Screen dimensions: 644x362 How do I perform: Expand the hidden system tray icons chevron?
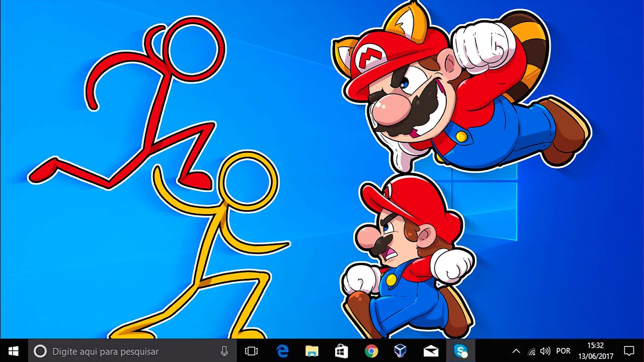tap(516, 351)
